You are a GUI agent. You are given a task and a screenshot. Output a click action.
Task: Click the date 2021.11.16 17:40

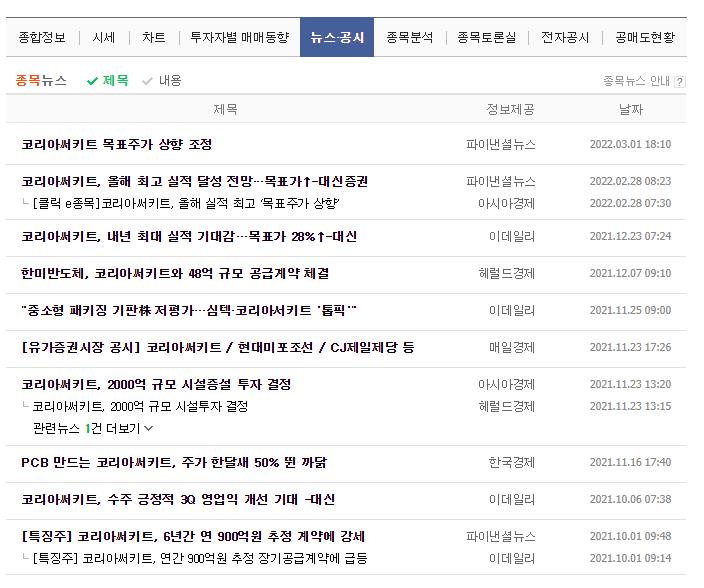tap(630, 462)
